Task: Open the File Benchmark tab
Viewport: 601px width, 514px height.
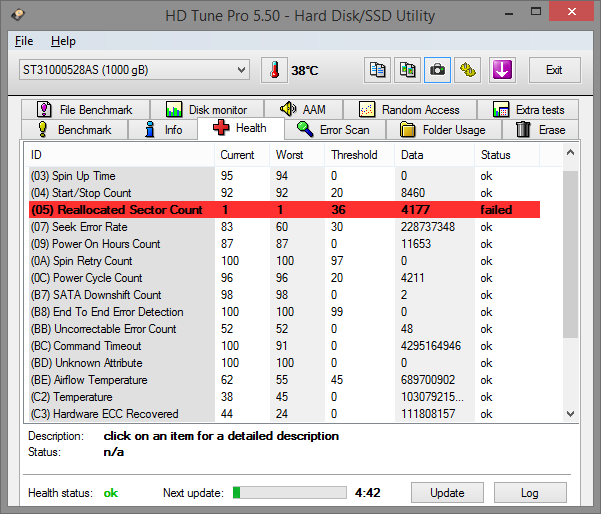Action: point(85,110)
